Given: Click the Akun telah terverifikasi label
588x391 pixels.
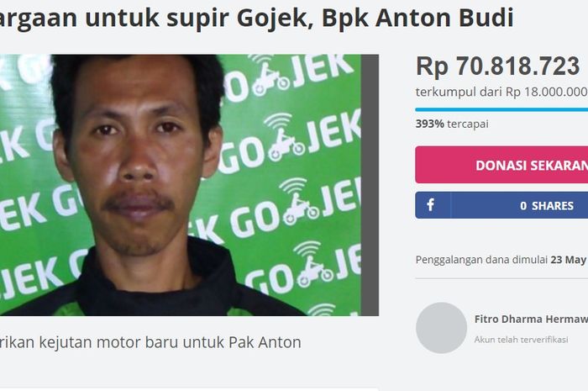Looking at the screenshot, I should tap(522, 340).
